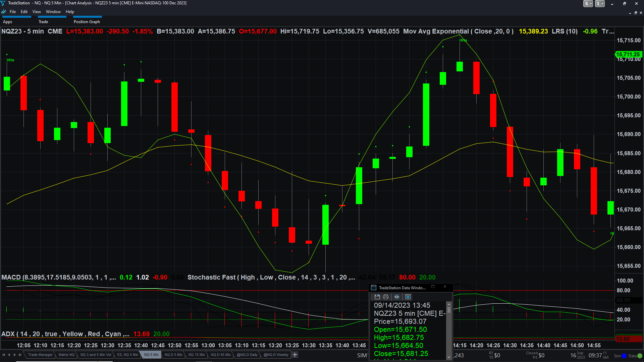Switch to NQ 3 and 5 Min Vol tab
This screenshot has height=362, width=644.
tap(96, 355)
